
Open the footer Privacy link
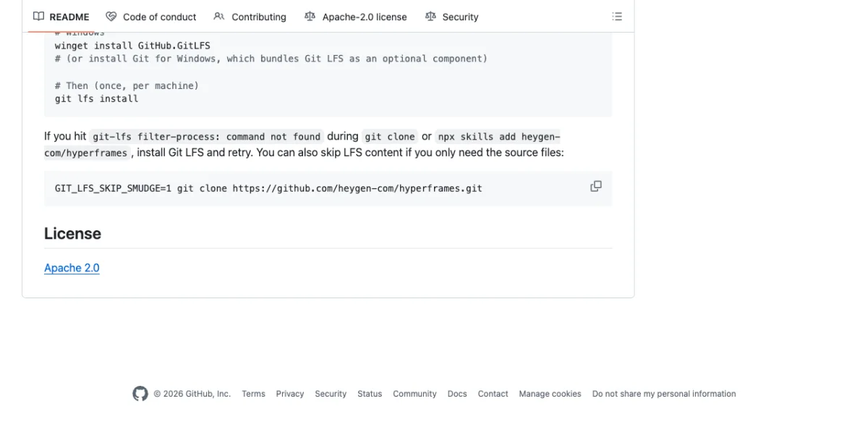(x=289, y=394)
